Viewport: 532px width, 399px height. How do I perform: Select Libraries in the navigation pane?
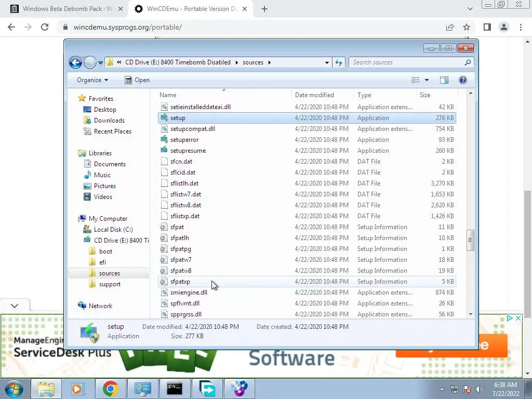(x=100, y=153)
